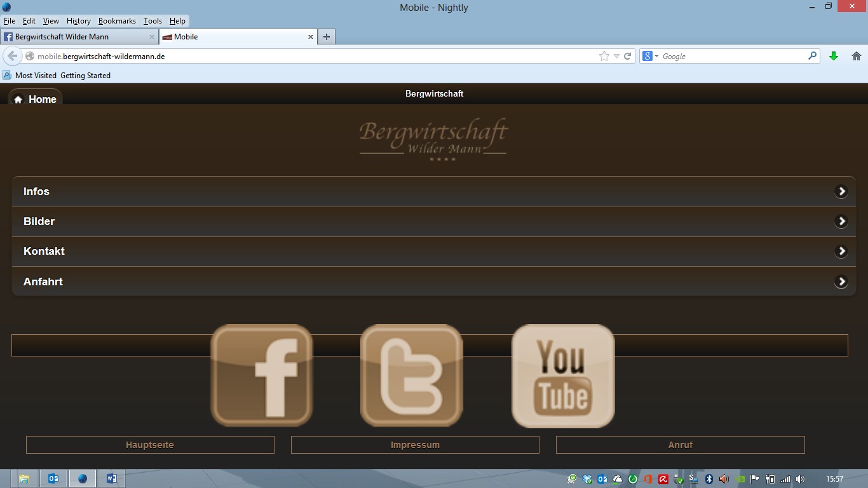868x488 pixels.
Task: Open the Facebook social icon
Action: pyautogui.click(x=261, y=375)
